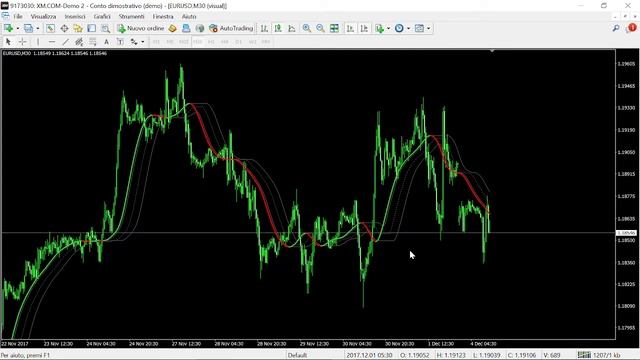Viewport: 640px width, 360px height.
Task: Switch to bar chart view
Action: click(x=264, y=28)
